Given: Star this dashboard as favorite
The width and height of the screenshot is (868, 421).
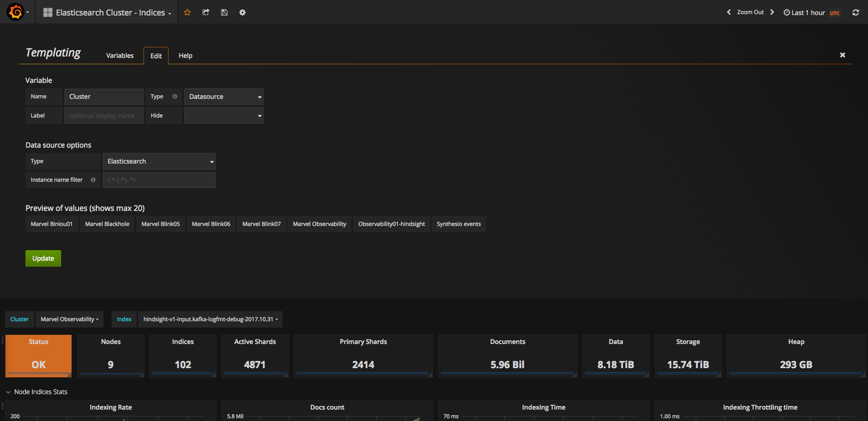Looking at the screenshot, I should point(187,12).
